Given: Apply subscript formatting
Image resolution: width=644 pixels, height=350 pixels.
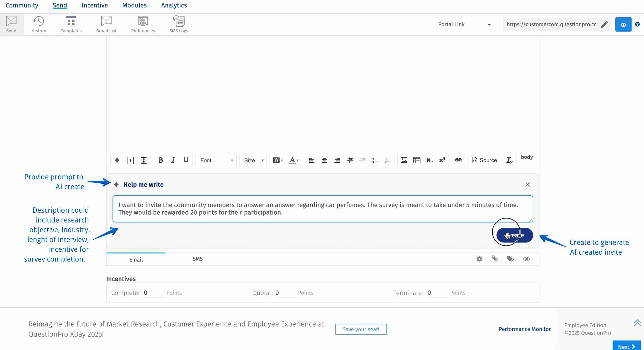Looking at the screenshot, I should (429, 160).
